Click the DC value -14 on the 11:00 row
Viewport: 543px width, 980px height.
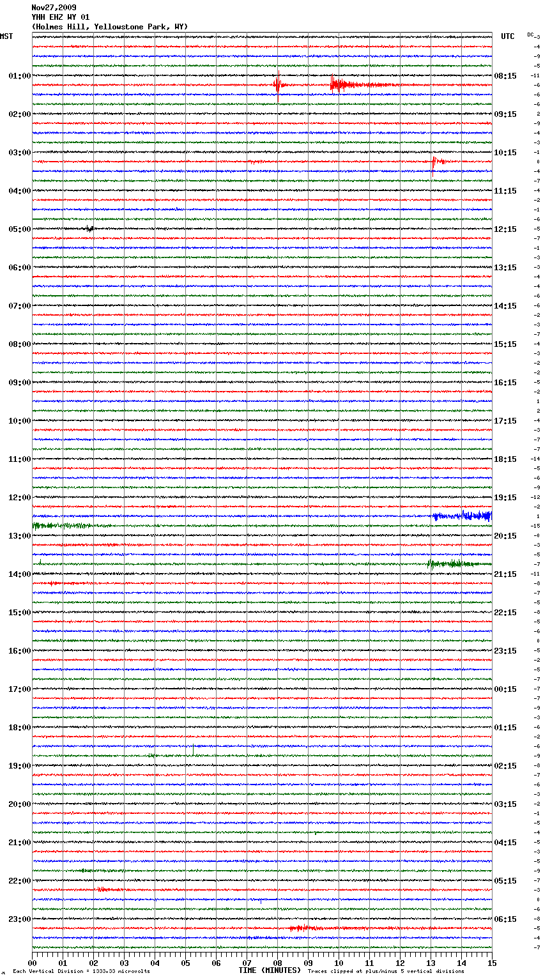[x=535, y=459]
